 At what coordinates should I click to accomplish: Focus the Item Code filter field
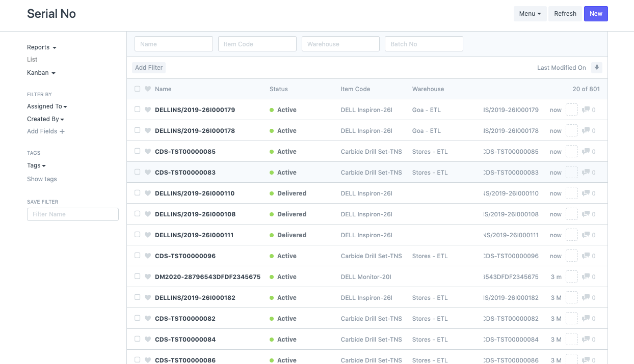(x=257, y=44)
